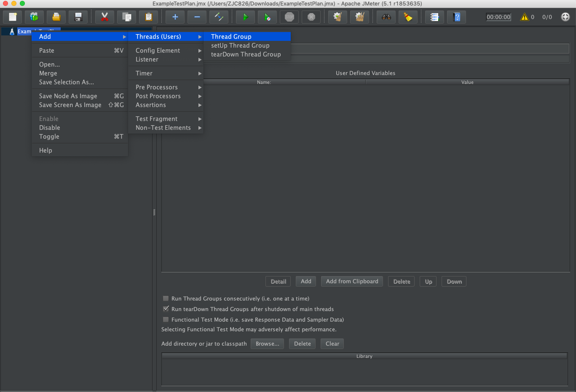This screenshot has width=576, height=392.
Task: Expand the Threads (Users) submenu
Action: [x=166, y=37]
